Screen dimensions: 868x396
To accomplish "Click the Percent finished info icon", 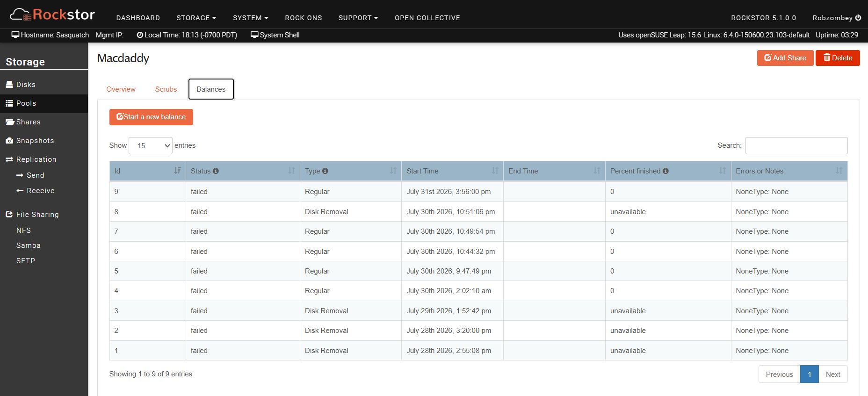I will [665, 171].
